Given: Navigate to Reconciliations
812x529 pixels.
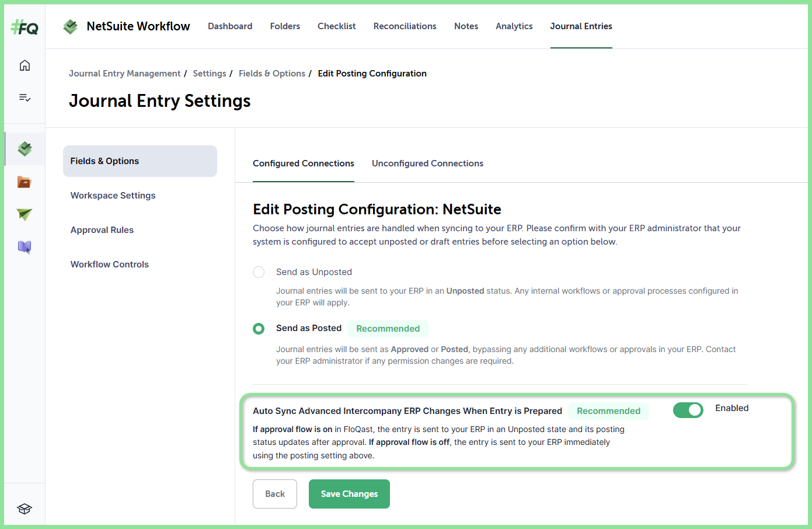Looking at the screenshot, I should (405, 26).
